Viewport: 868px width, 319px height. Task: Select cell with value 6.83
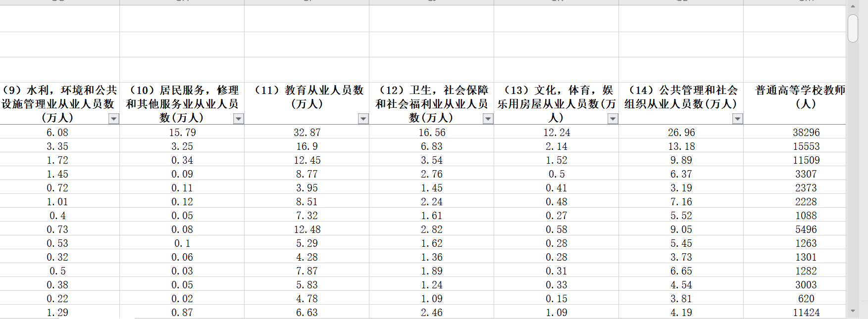point(432,146)
